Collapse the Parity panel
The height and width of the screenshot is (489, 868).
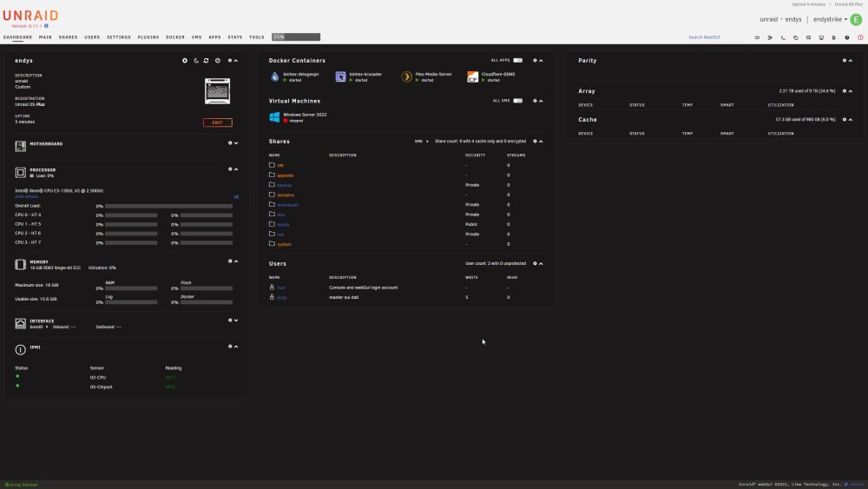[851, 60]
